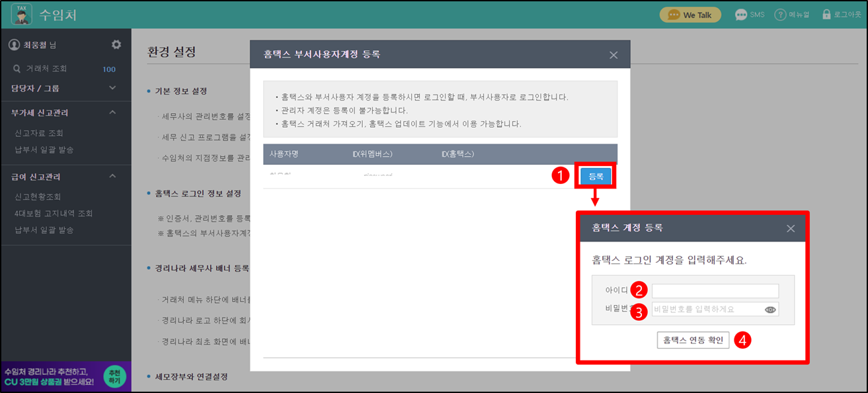Close the 홈택스 계정 등록 dialog
Screen dimensions: 868x393
point(791,228)
